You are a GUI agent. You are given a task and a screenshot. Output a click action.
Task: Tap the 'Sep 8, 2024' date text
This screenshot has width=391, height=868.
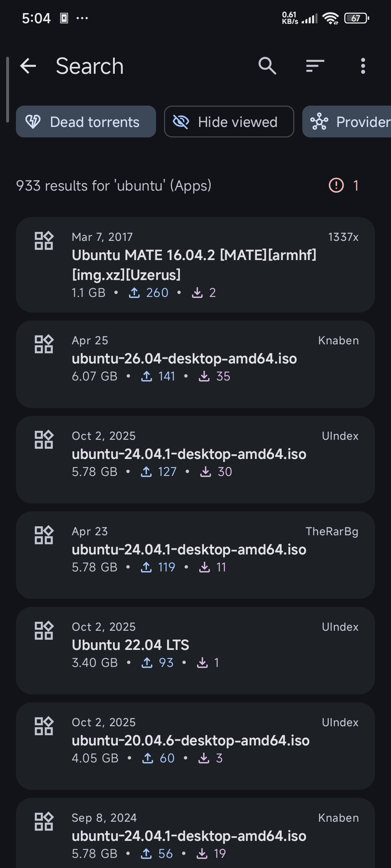coord(104,818)
